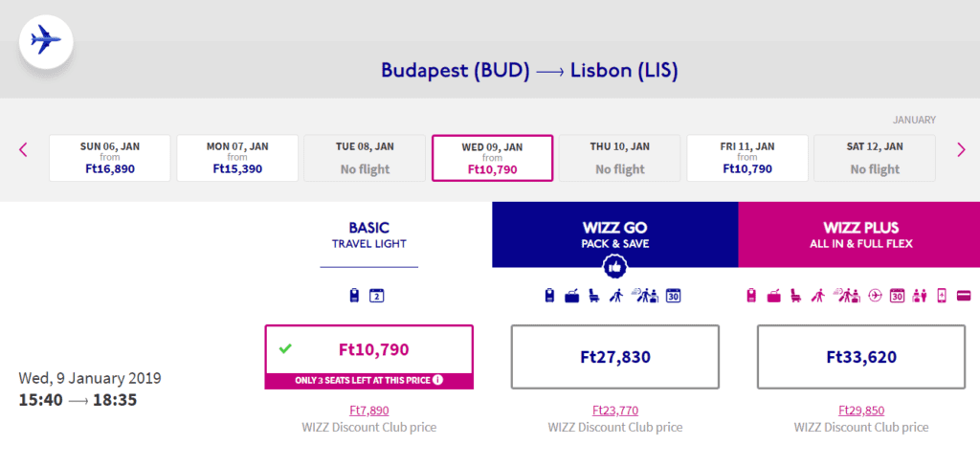
Task: Click the WIZZ GO thumbs-up recommended badge
Action: [615, 268]
